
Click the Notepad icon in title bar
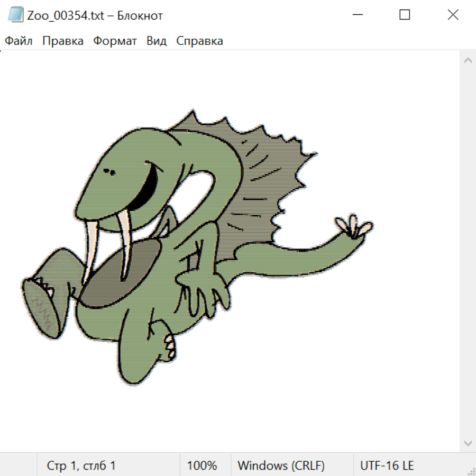16,15
